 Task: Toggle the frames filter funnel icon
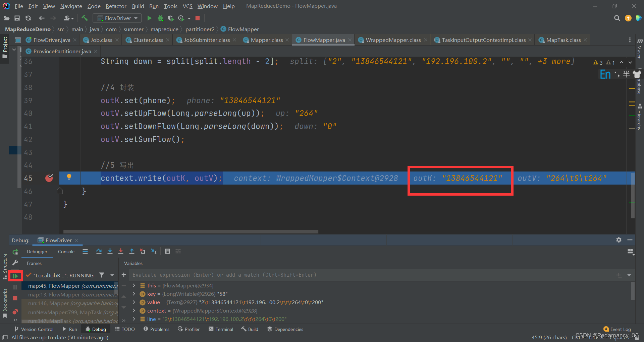point(102,275)
